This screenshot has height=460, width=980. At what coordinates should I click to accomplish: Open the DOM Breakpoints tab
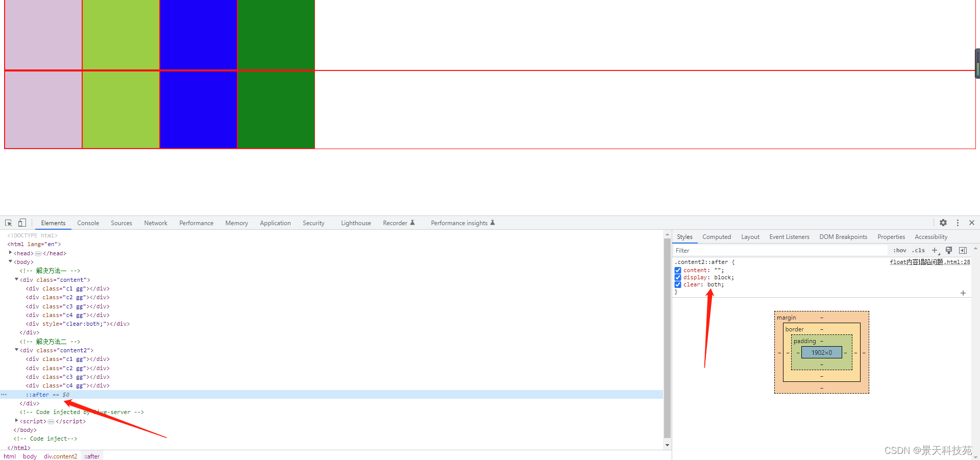tap(843, 237)
